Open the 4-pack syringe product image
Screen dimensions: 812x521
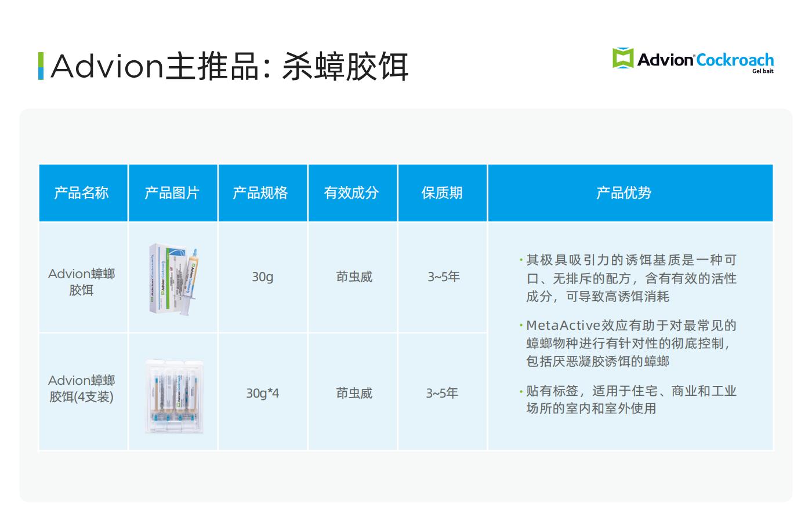pyautogui.click(x=174, y=395)
